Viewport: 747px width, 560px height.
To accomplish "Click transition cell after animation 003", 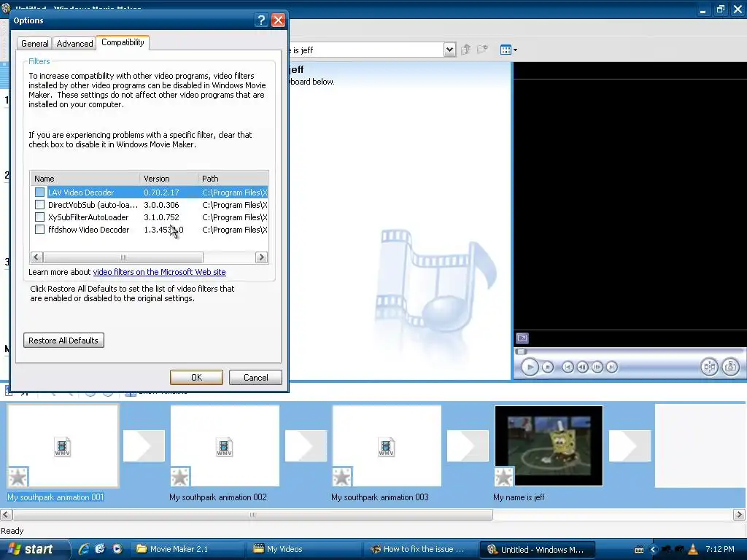I will coord(468,446).
